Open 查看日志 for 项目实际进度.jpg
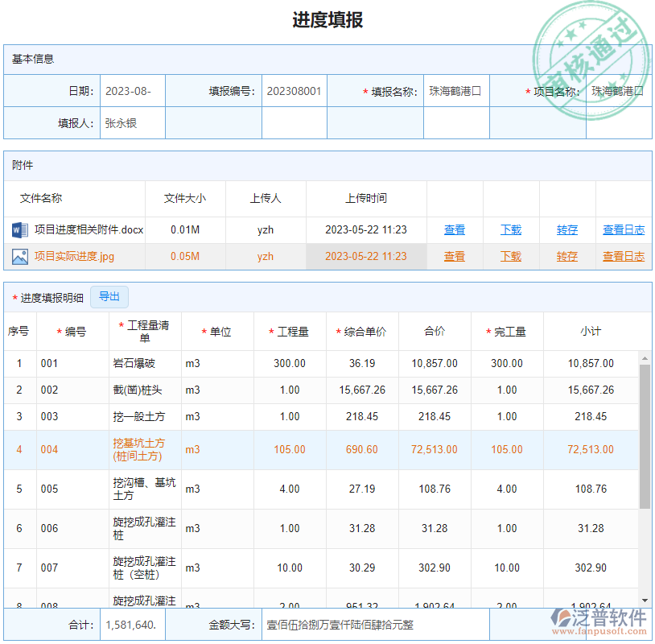The height and width of the screenshot is (644, 655). pyautogui.click(x=623, y=256)
